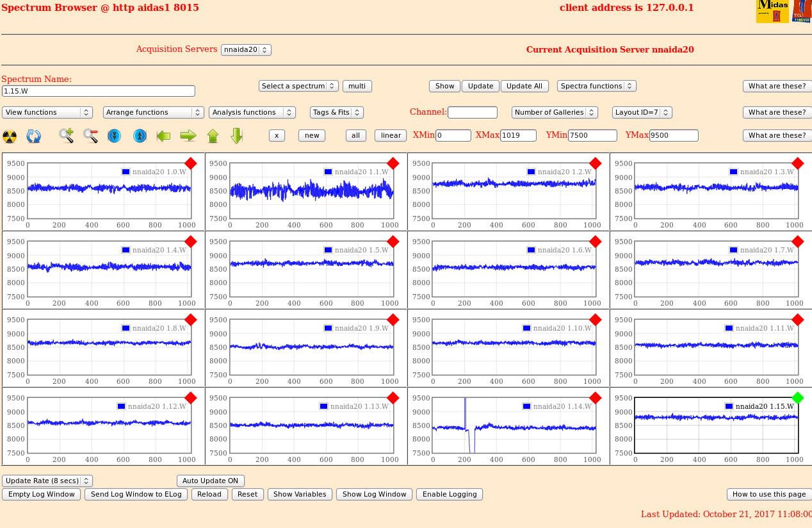Click the zoom in magnifier icon
The width and height of the screenshot is (812, 528).
[x=66, y=135]
